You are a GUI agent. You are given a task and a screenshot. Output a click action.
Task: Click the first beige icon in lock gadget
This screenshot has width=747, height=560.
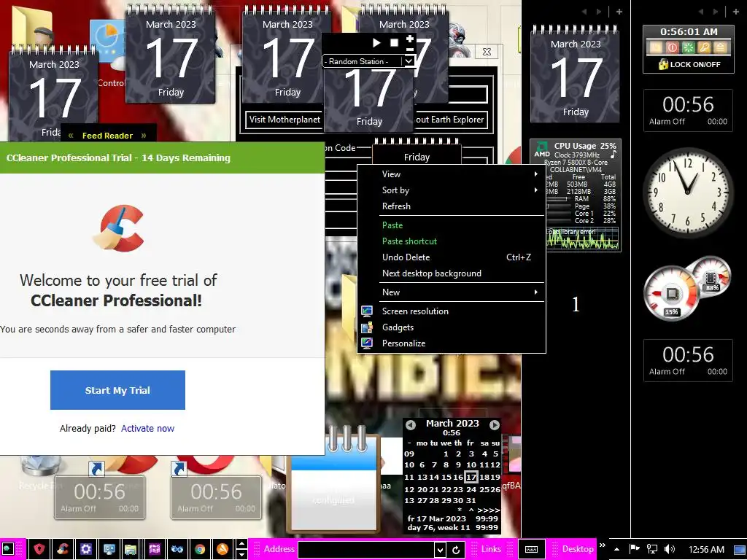pyautogui.click(x=656, y=47)
